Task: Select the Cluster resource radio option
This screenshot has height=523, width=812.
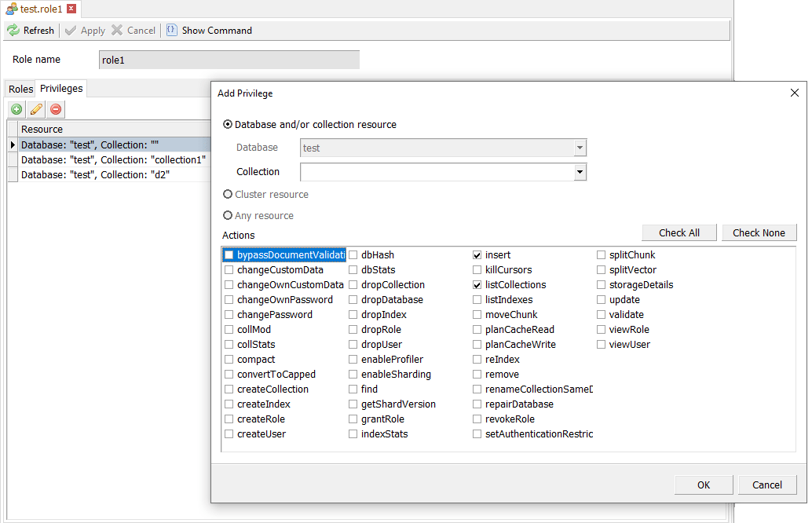Action: click(x=229, y=195)
